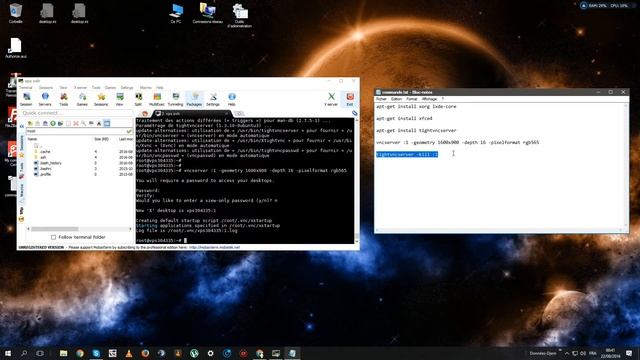Sort the file list by the Size (KB) column

(x=101, y=139)
